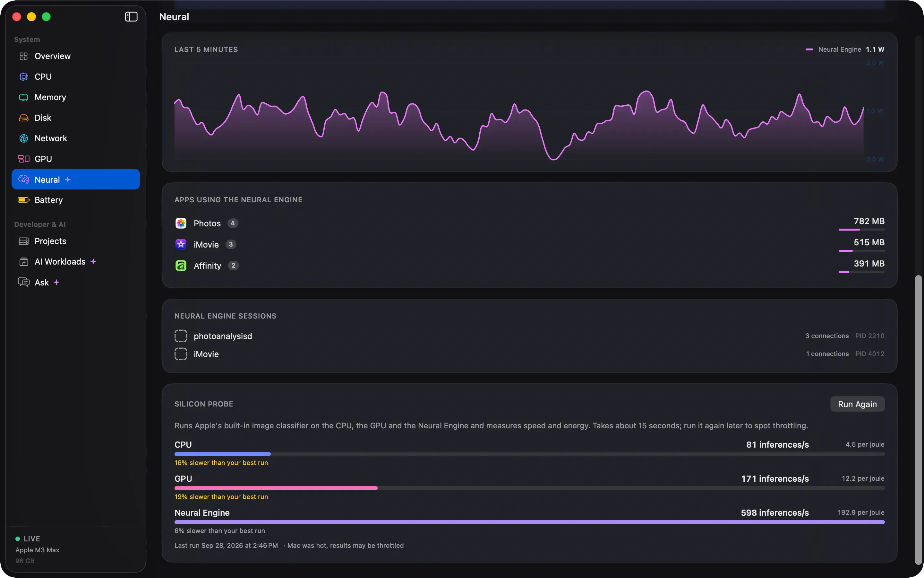
Task: Click '1 connections' for iMovie session
Action: point(827,354)
